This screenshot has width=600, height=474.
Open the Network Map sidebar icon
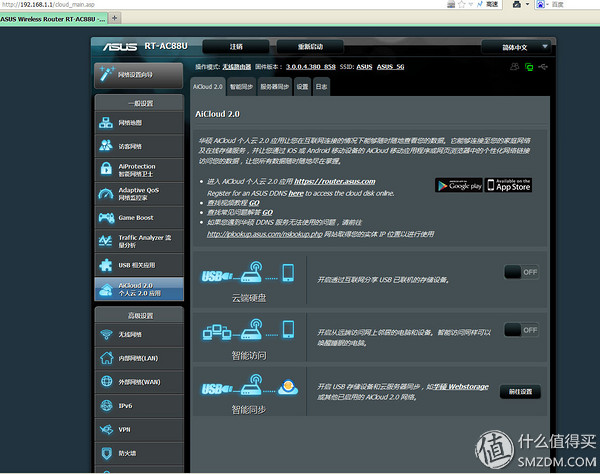[106, 123]
